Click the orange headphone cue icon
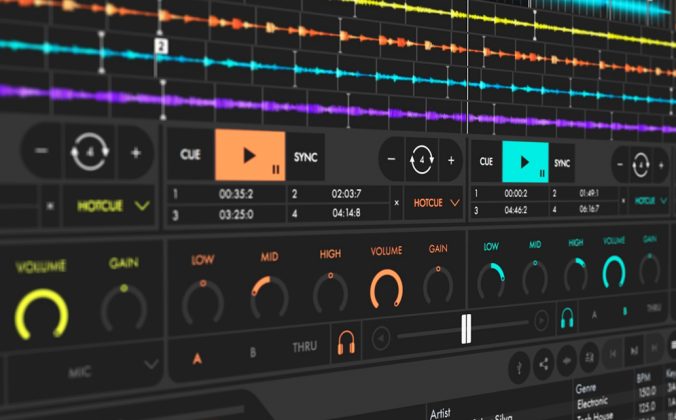The height and width of the screenshot is (420, 676). tap(347, 342)
